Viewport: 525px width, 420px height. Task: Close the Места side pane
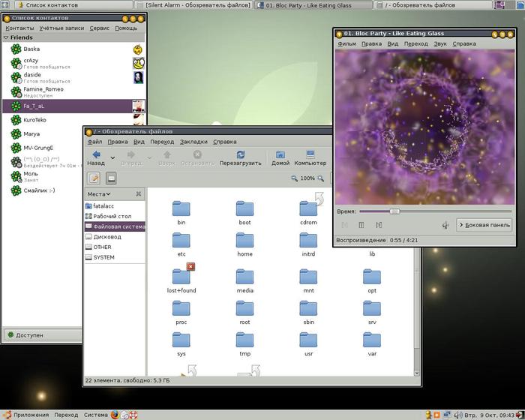(138, 194)
